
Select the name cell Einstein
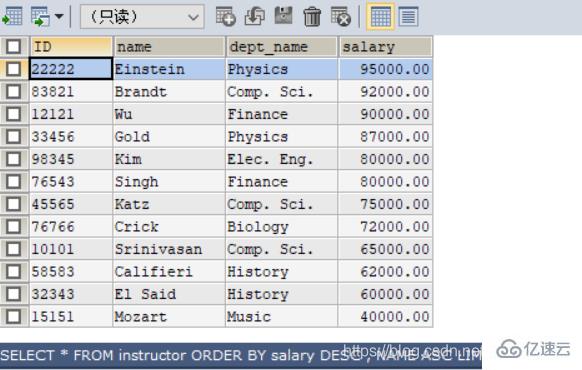(x=169, y=69)
